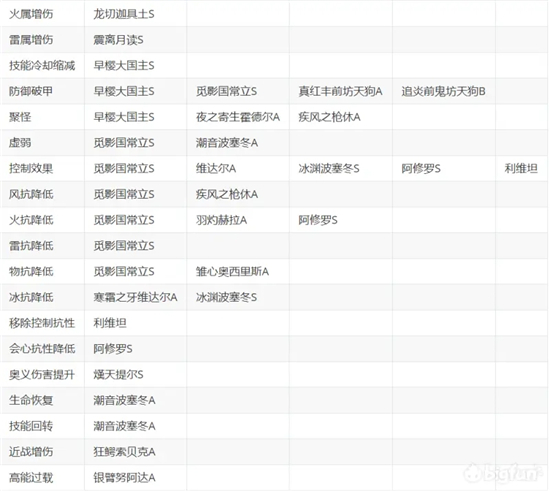This screenshot has height=491, width=550.
Task: Select the 雏心奥西里斯A cell
Action: point(232,271)
